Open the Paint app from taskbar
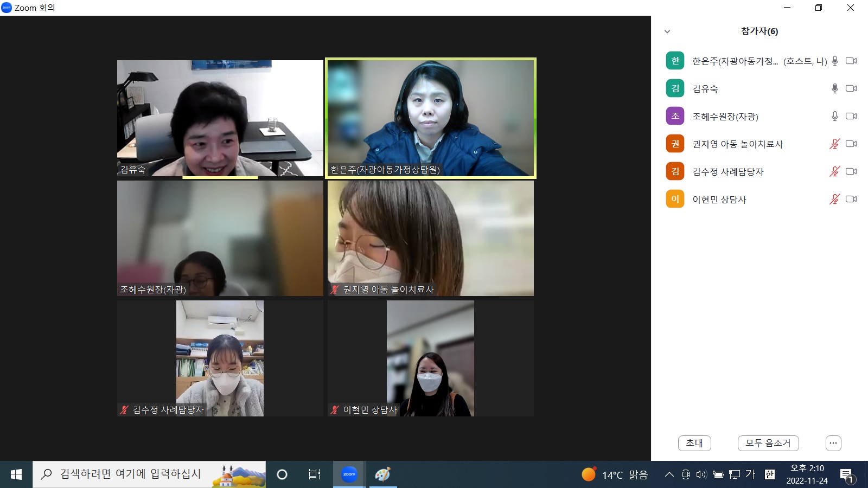The height and width of the screenshot is (488, 868). pos(382,474)
